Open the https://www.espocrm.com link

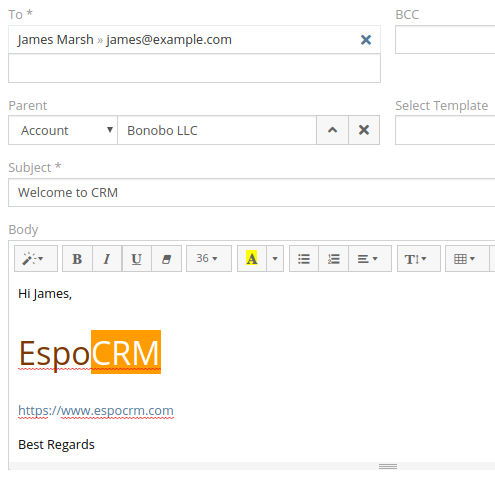[x=96, y=411]
